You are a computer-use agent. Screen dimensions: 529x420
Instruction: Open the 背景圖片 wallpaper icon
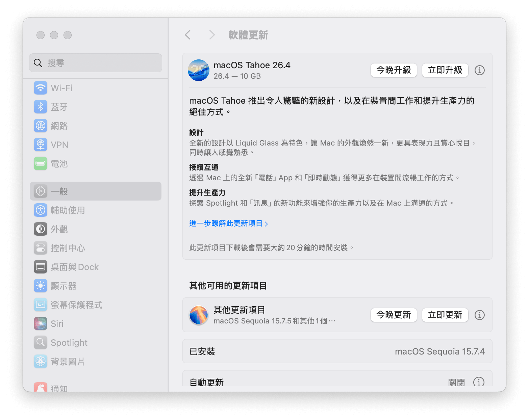[x=41, y=362]
